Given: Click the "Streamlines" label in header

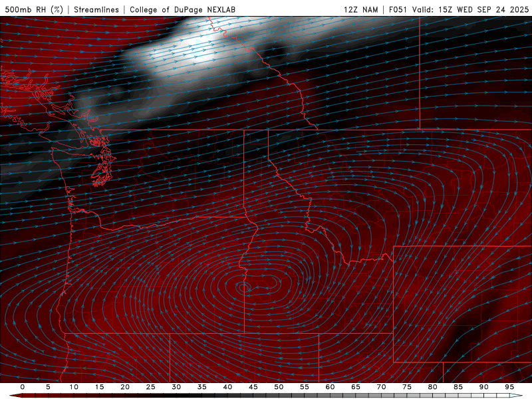Looking at the screenshot, I should [96, 9].
